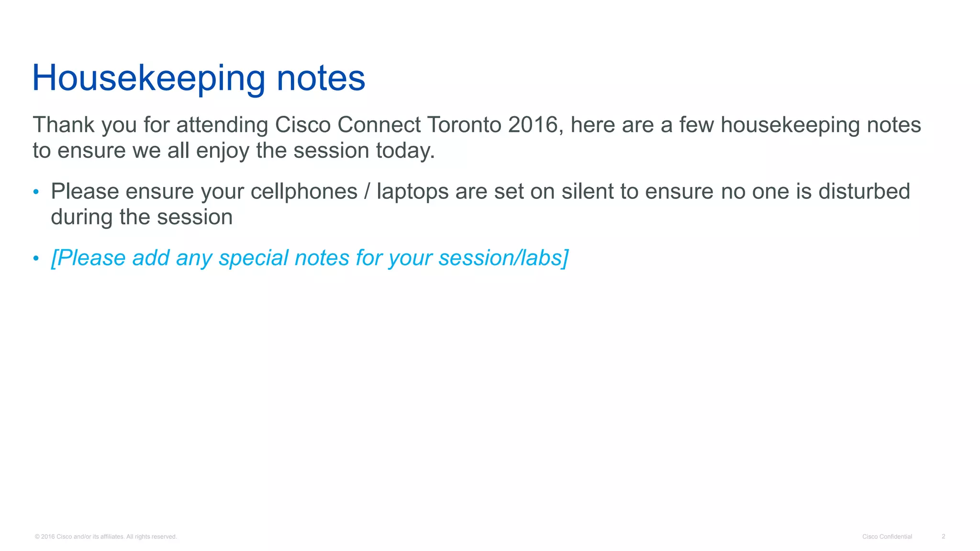This screenshot has height=551, width=980.
Task: Click the '© 2016 Cisco' copyright footer
Action: pos(106,537)
